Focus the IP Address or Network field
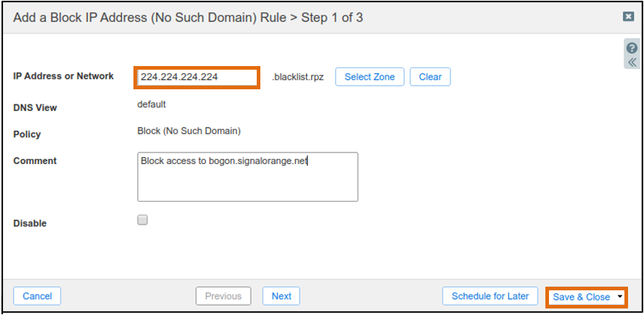The image size is (644, 315). click(x=197, y=77)
